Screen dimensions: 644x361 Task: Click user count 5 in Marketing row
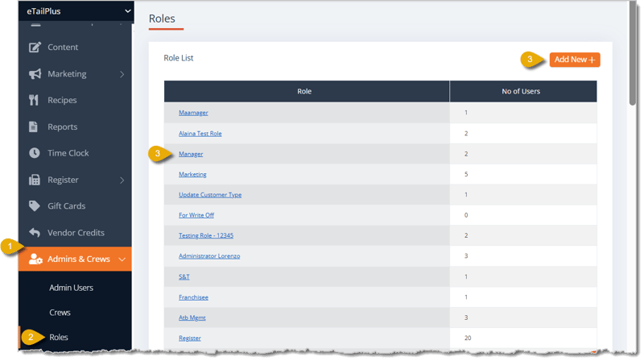(x=466, y=174)
